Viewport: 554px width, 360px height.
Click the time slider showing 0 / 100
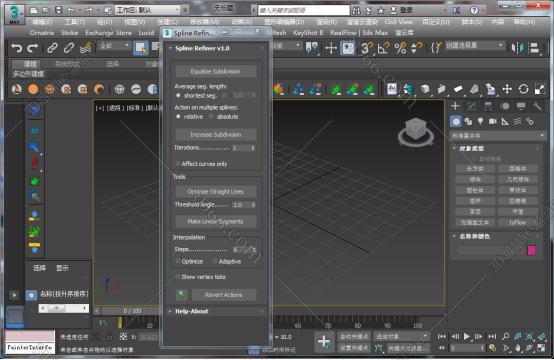[x=132, y=311]
